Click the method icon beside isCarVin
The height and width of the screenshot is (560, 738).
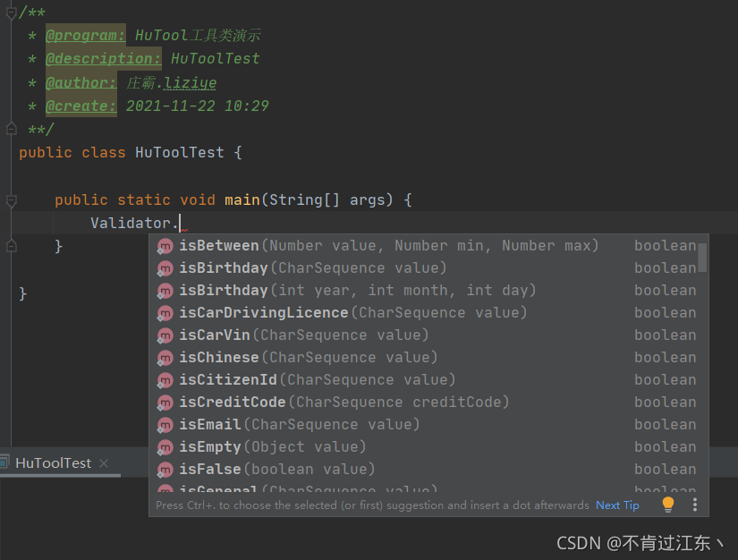pyautogui.click(x=165, y=335)
